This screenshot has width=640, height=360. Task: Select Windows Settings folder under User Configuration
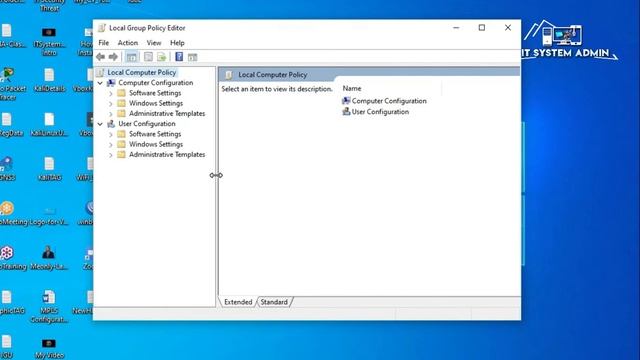point(156,144)
